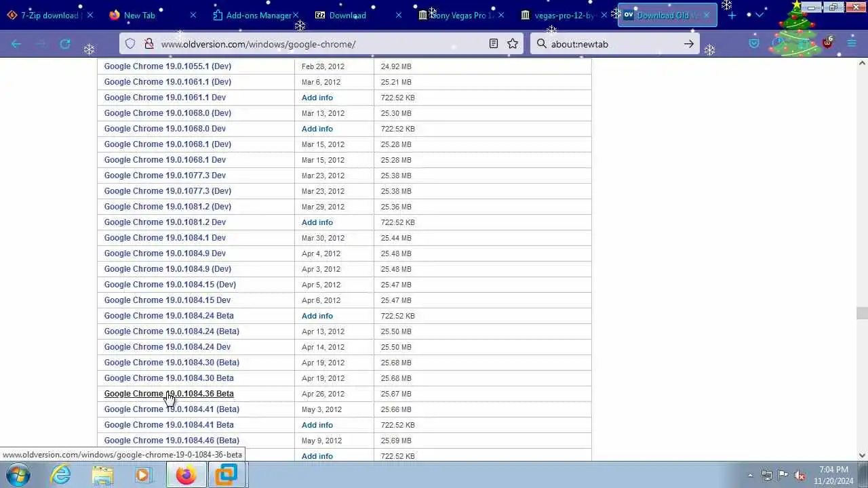Click Add info for Chrome 19.0.1061.1 Dev
Image resolution: width=868 pixels, height=488 pixels.
(317, 98)
